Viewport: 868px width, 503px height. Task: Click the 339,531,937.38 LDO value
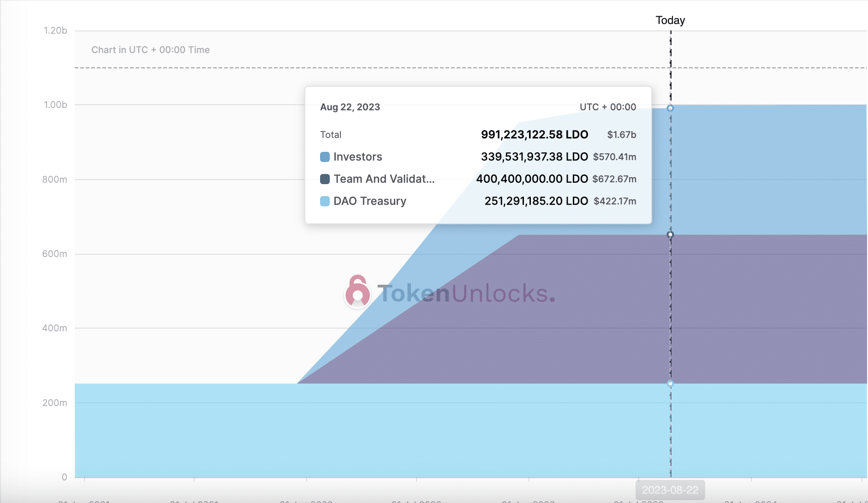(535, 157)
